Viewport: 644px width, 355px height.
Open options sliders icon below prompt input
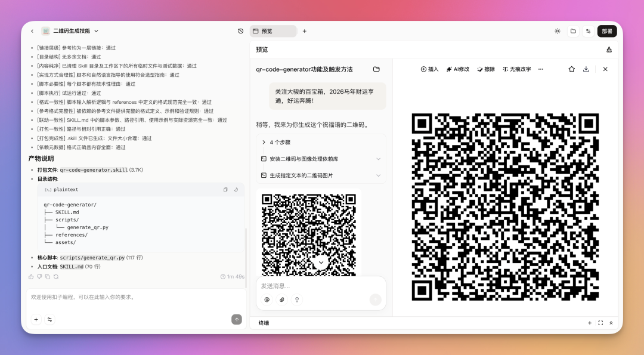click(x=49, y=319)
